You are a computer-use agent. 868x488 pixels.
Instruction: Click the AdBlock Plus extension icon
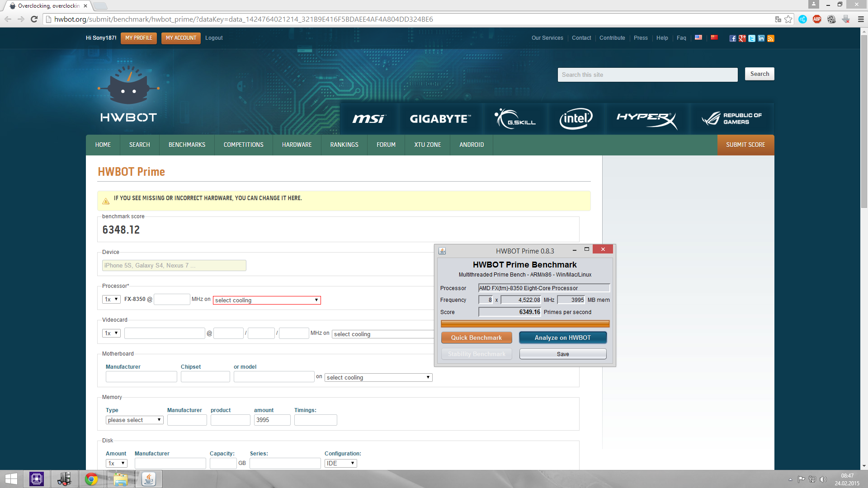[x=817, y=19]
